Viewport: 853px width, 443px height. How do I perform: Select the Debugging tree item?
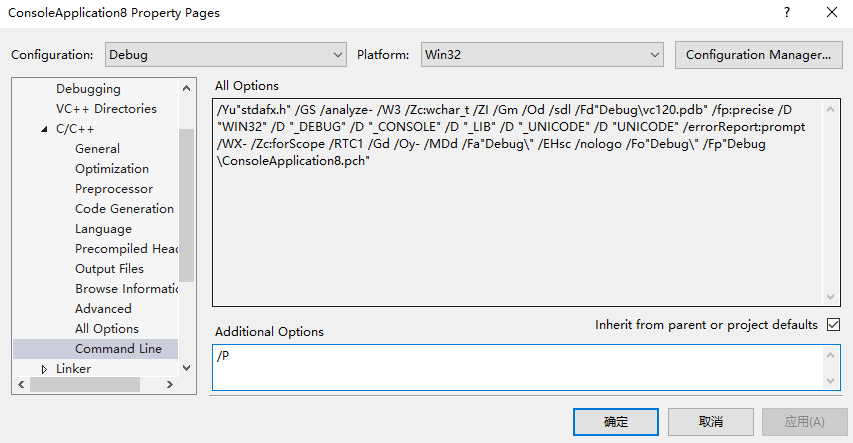(88, 89)
